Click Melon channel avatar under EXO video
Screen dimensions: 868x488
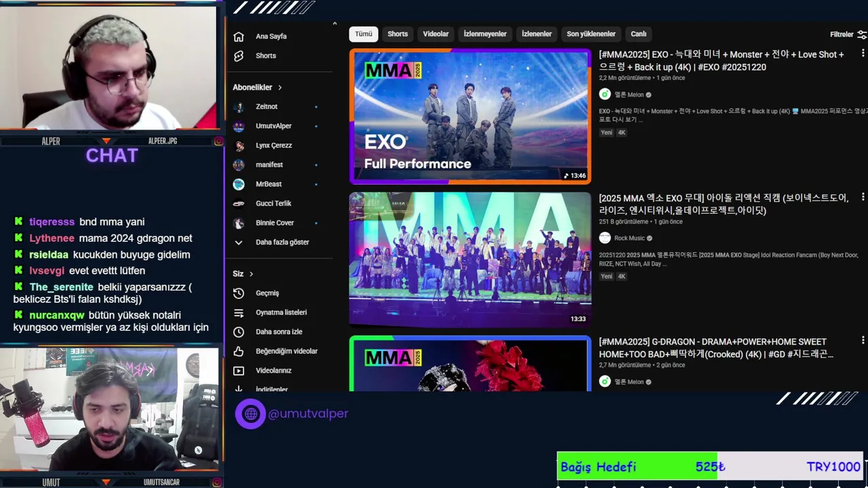(605, 94)
